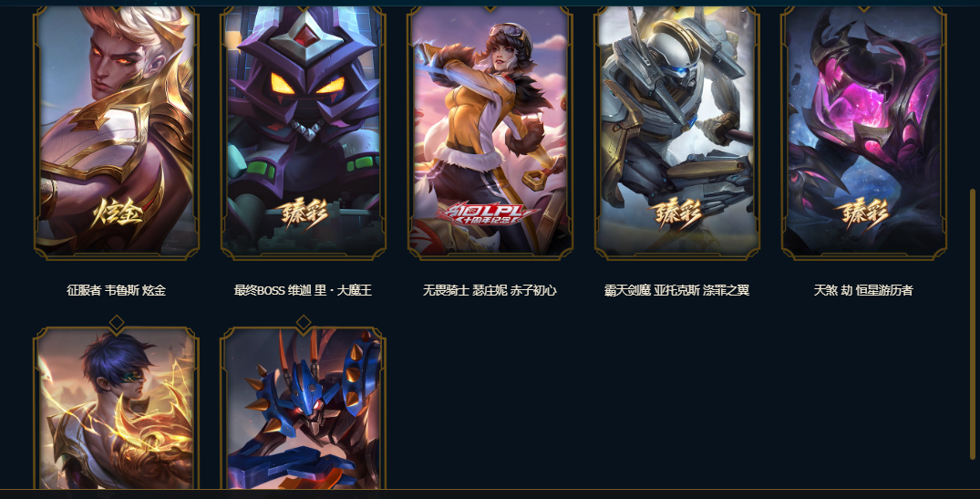The image size is (980, 499).
Task: Click the 臻彩 badge on Zed Dark Star card
Action: pos(864,213)
